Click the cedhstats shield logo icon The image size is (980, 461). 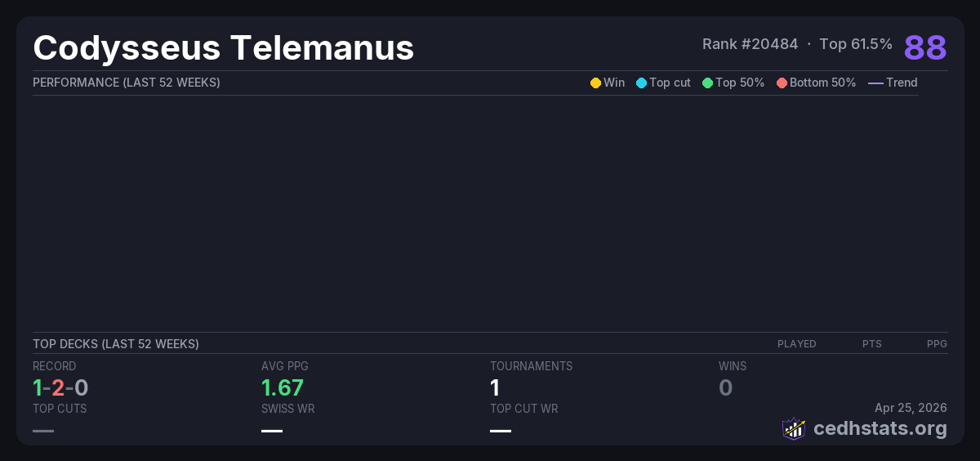tap(794, 428)
